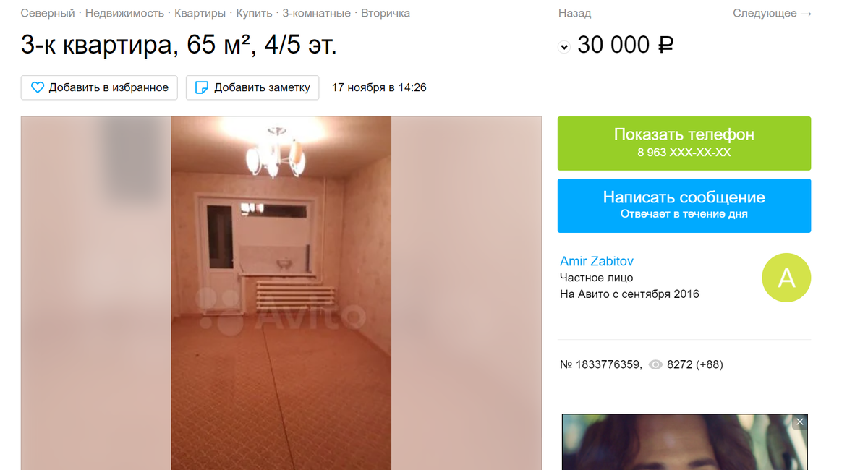Open Северный breadcrumb
This screenshot has width=868, height=470.
click(48, 13)
